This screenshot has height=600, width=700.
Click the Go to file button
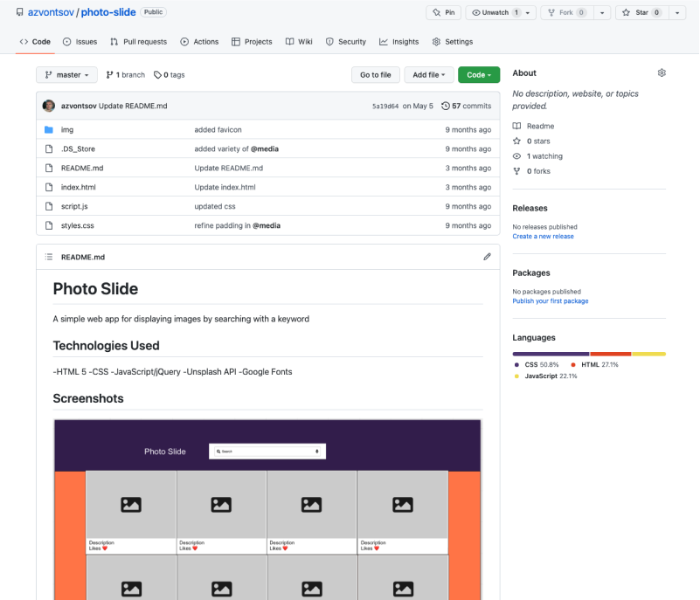coord(375,75)
